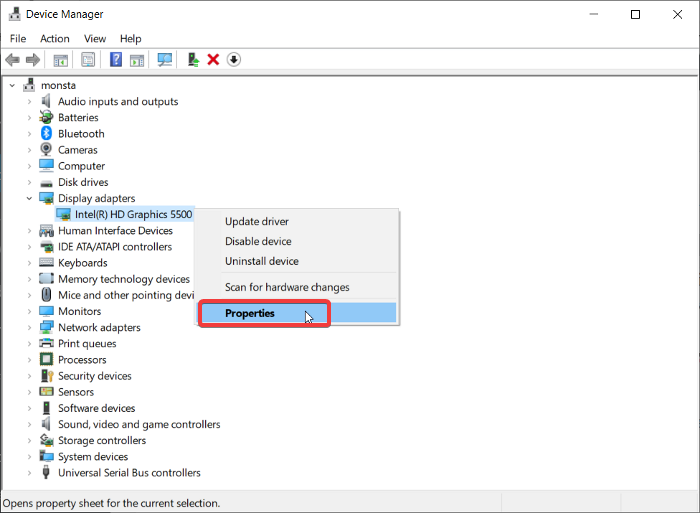Expand the Human Interface Devices category

(29, 230)
